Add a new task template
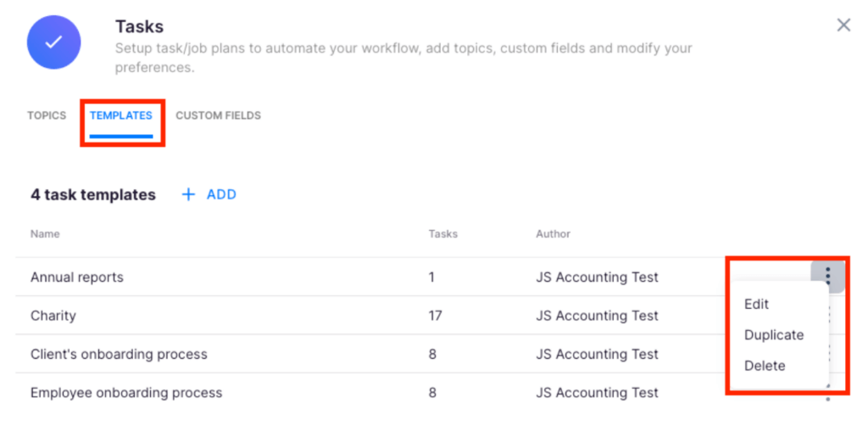 coord(209,194)
